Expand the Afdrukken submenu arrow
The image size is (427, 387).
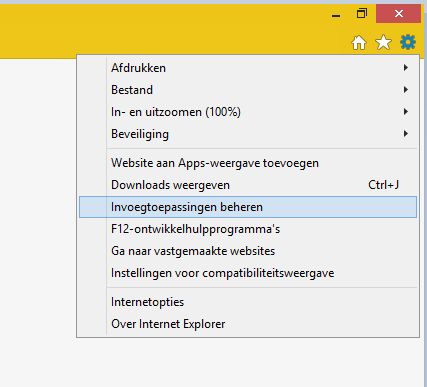point(406,68)
